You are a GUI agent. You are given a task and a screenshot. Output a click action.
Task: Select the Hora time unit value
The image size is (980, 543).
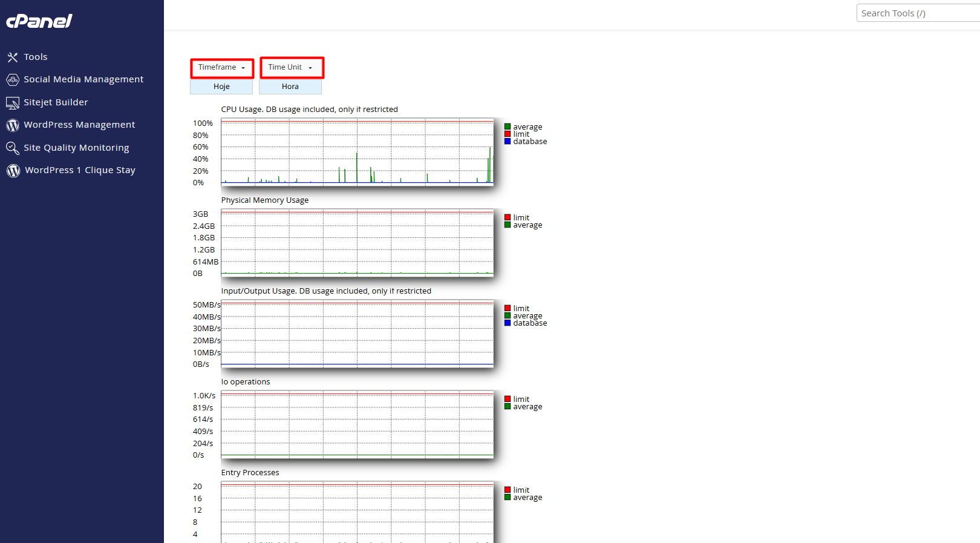(290, 87)
